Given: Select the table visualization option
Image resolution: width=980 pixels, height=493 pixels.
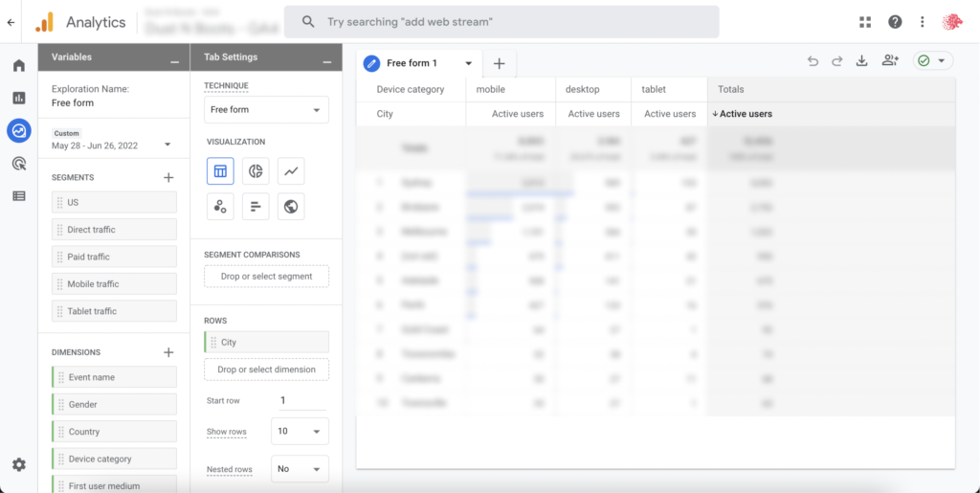Looking at the screenshot, I should [x=220, y=171].
